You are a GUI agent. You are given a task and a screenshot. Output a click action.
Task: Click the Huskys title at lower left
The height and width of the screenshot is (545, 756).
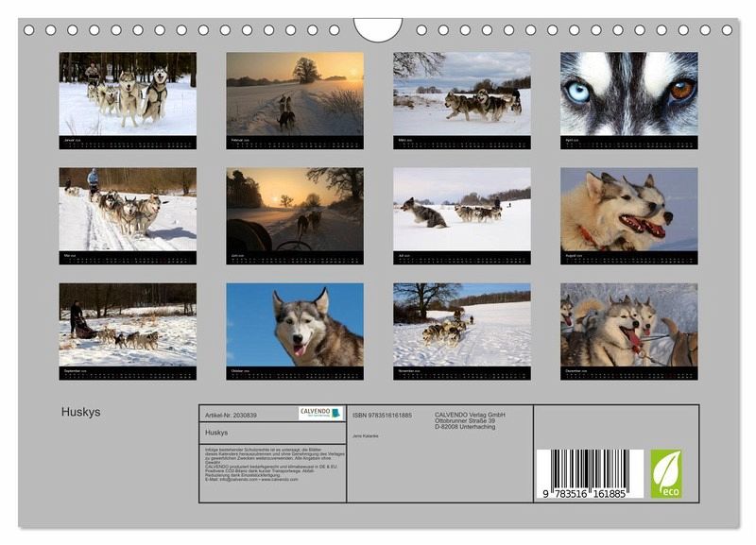tap(80, 413)
